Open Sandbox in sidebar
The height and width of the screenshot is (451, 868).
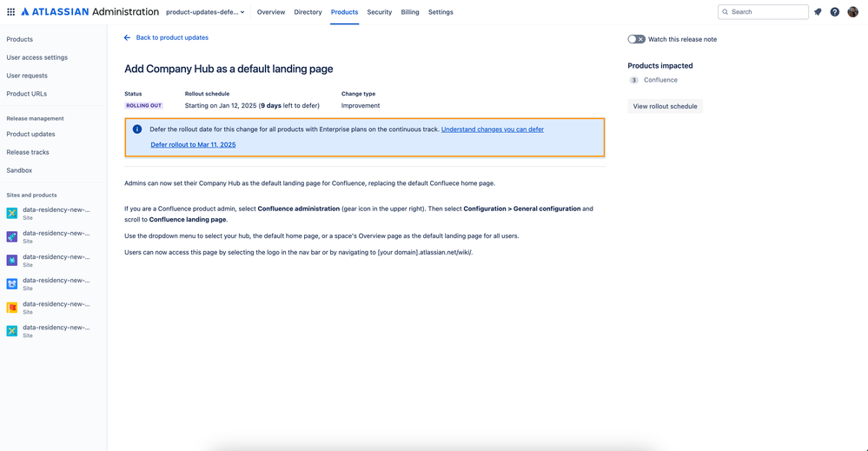[x=19, y=170]
